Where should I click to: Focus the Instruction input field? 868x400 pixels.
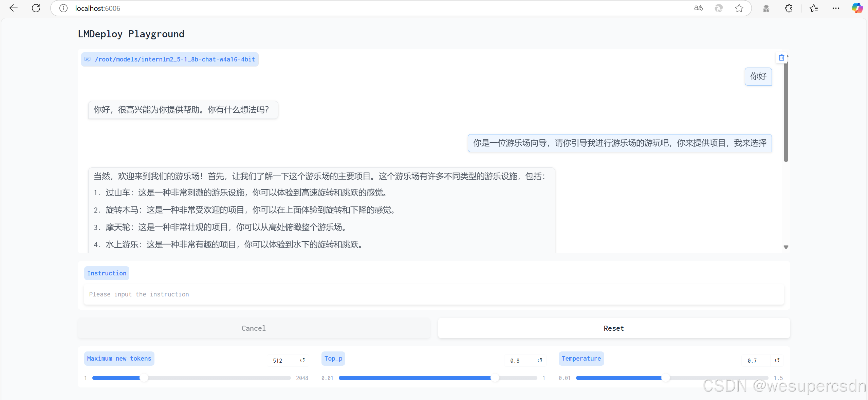click(433, 294)
